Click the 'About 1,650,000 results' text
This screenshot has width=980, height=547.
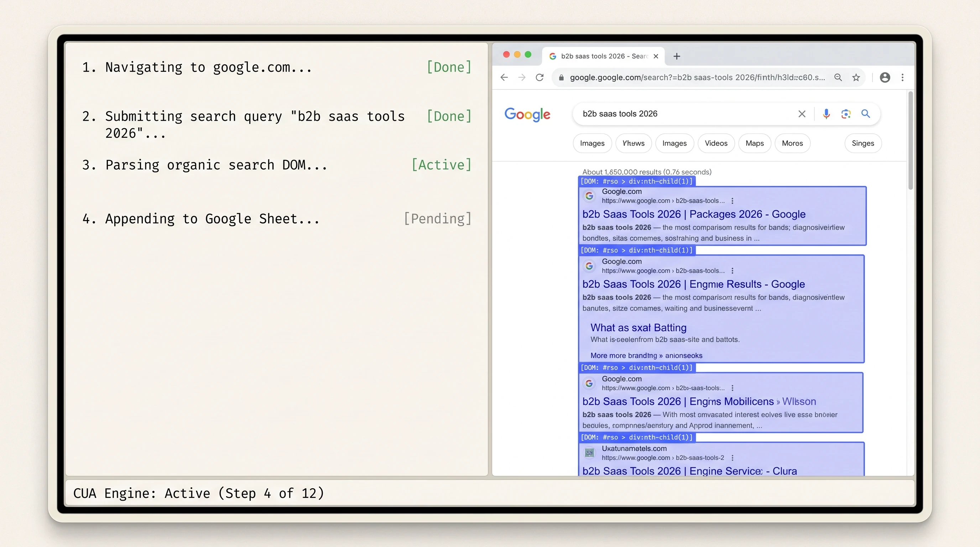point(647,172)
